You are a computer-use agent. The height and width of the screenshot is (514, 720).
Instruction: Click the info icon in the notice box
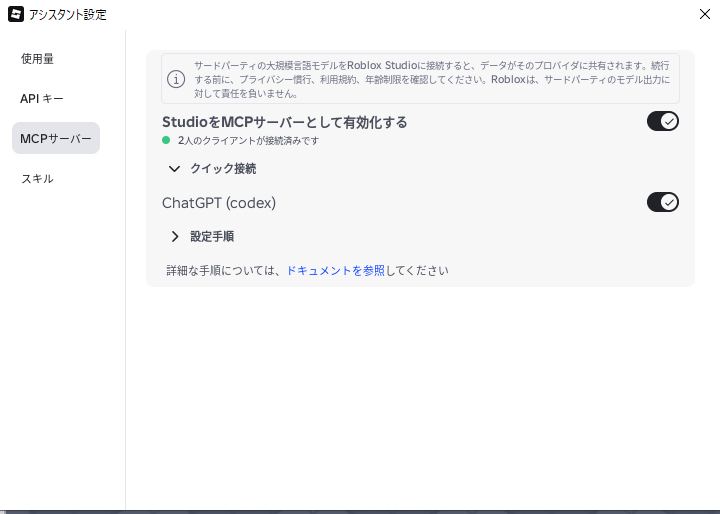[176, 79]
